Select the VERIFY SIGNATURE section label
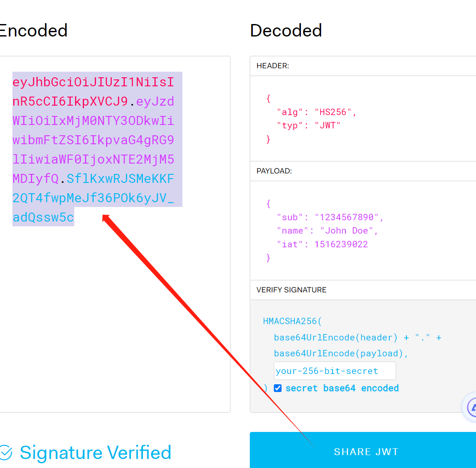The height and width of the screenshot is (468, 476). pyautogui.click(x=291, y=290)
